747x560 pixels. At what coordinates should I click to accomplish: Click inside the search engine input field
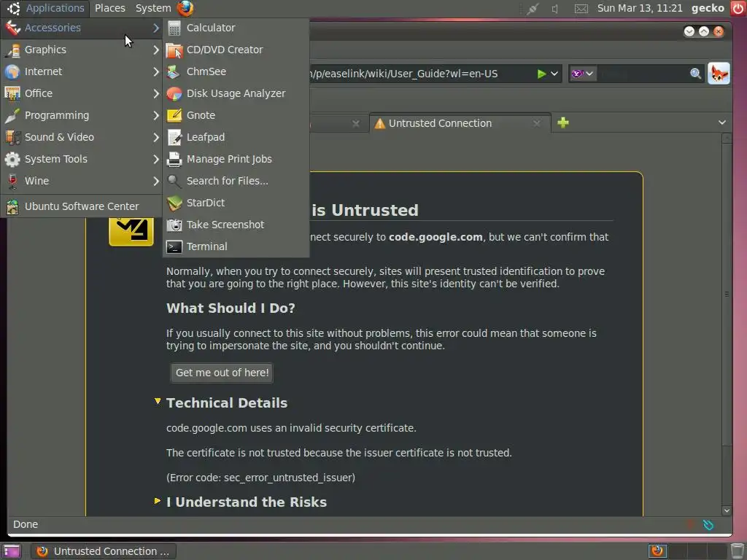tap(643, 74)
